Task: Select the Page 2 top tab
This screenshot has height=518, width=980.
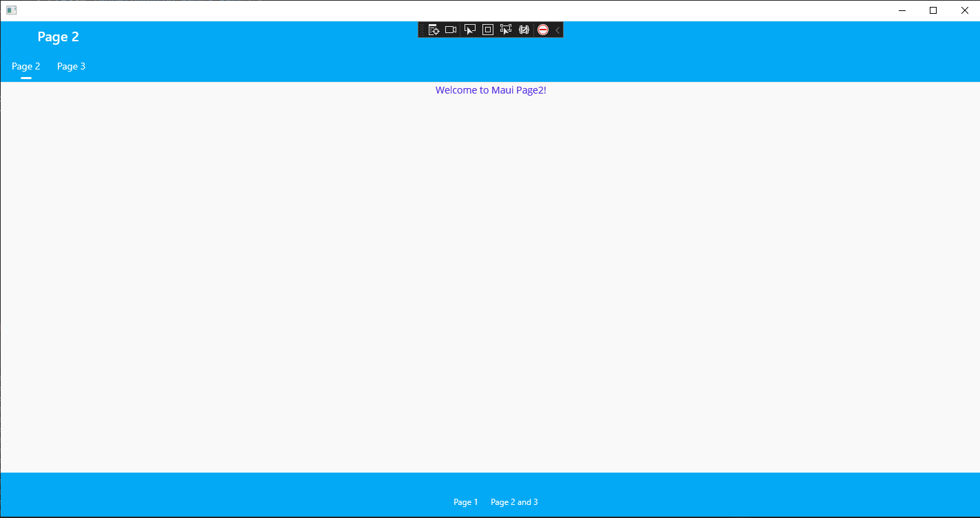Action: [25, 66]
